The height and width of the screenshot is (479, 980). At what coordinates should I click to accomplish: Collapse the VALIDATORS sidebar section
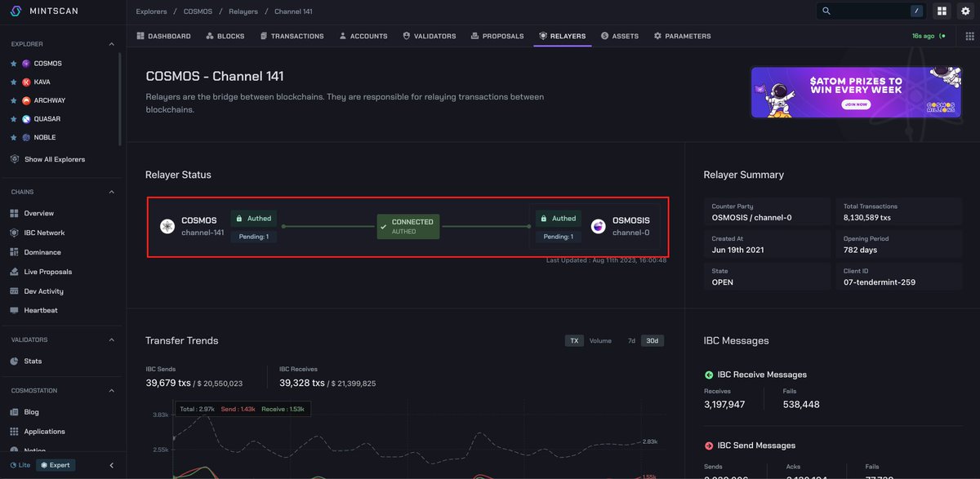coord(112,339)
